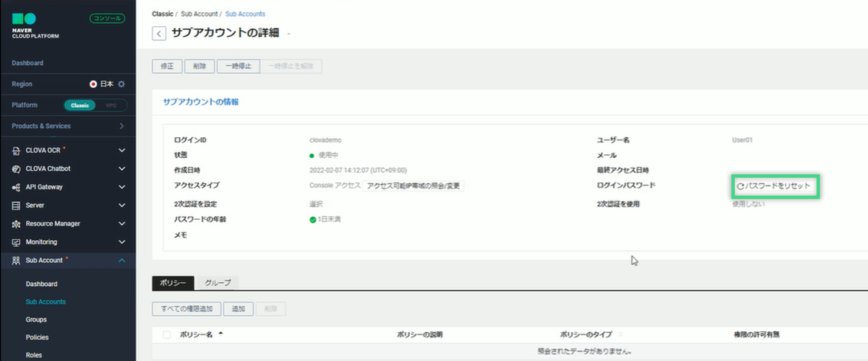The width and height of the screenshot is (868, 361).
Task: Click the Server sidebar icon
Action: [16, 205]
